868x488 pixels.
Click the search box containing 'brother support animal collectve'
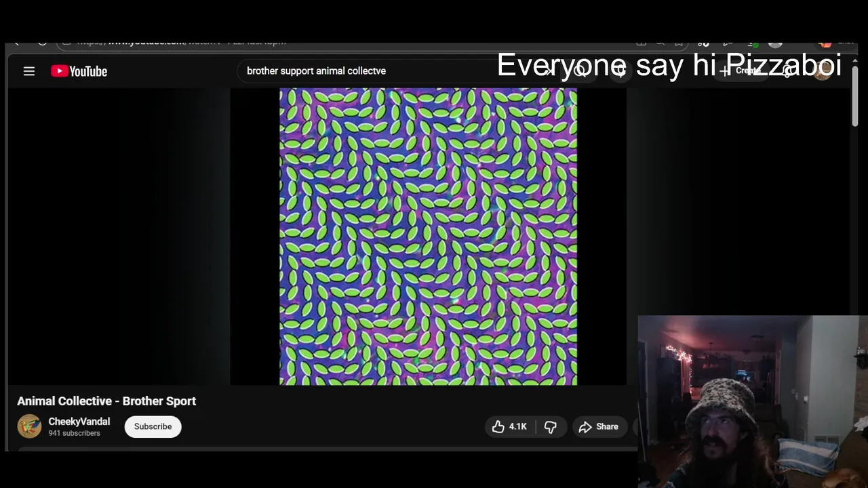point(400,70)
